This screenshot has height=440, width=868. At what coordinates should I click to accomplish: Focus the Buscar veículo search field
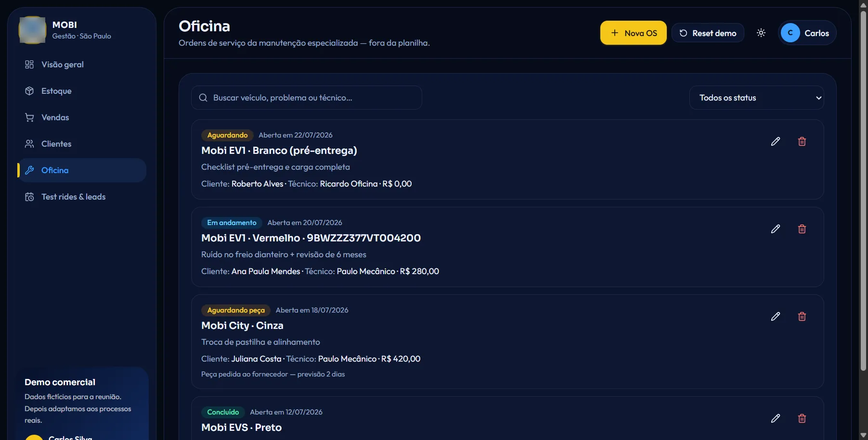coord(307,98)
